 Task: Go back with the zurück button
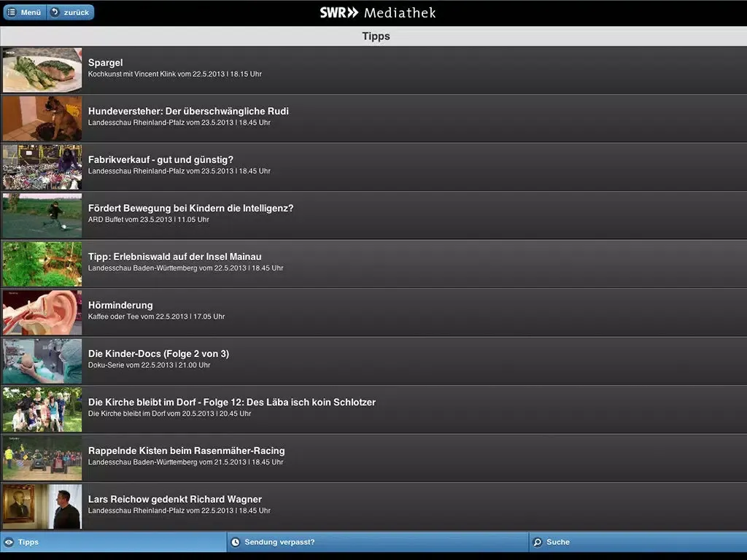(x=71, y=12)
